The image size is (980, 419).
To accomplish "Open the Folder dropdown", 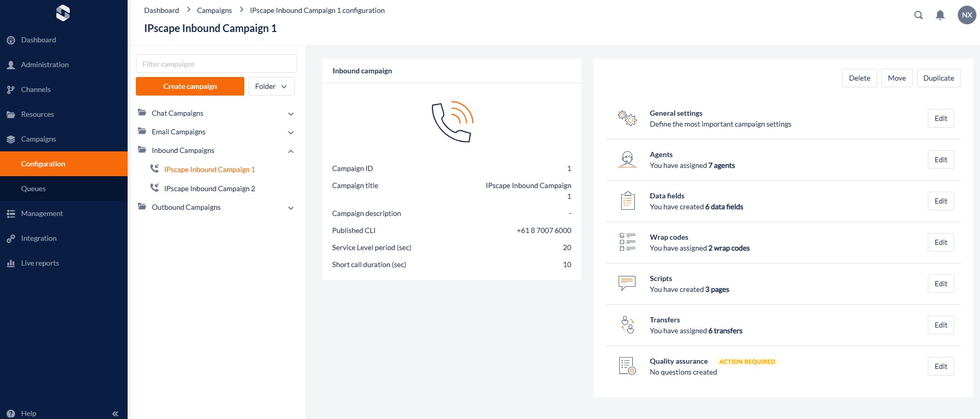I will [271, 86].
